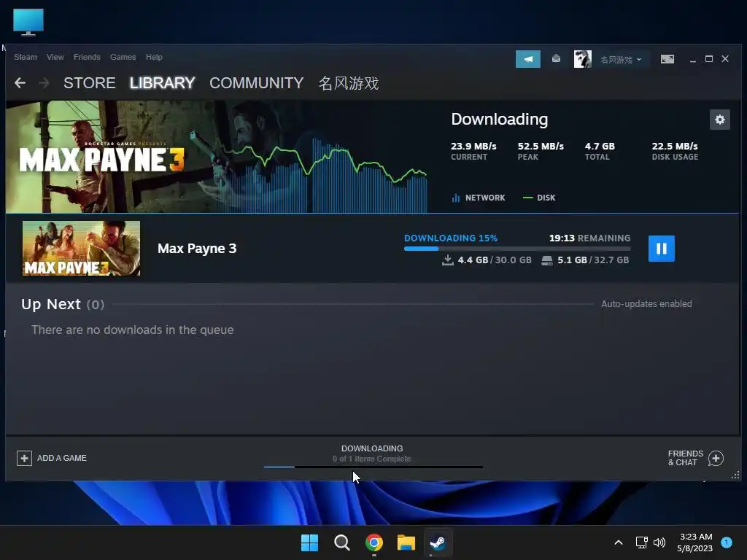Expand the system tray hidden icons chevron
747x560 pixels.
click(619, 542)
